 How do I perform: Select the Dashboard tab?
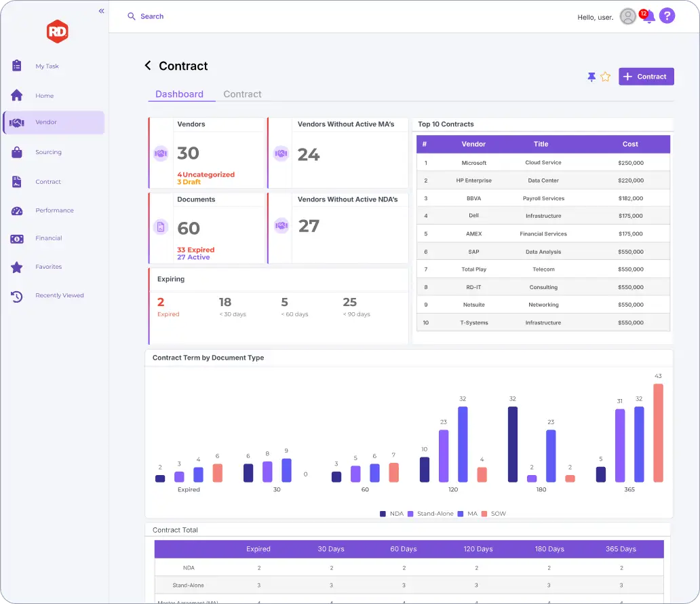[x=179, y=94]
